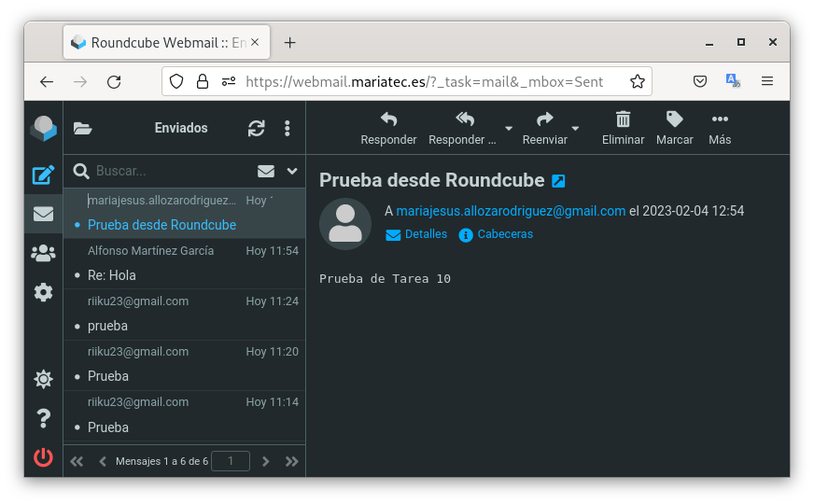Click the Eliminar trash icon
This screenshot has width=814, height=504.
pos(623,128)
